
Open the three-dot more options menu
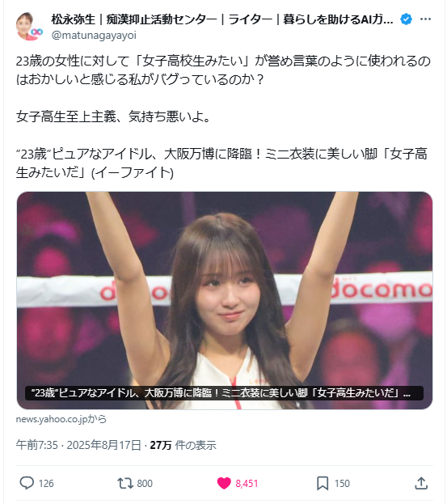tap(425, 19)
